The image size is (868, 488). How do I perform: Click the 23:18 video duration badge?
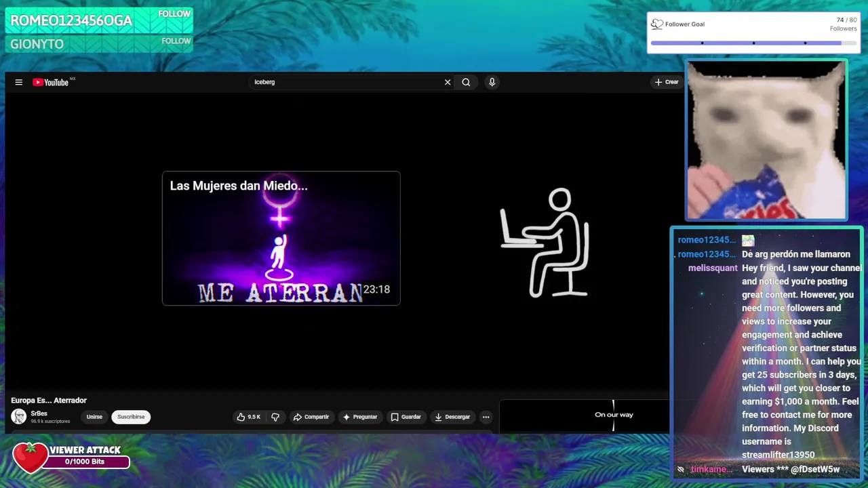(376, 289)
